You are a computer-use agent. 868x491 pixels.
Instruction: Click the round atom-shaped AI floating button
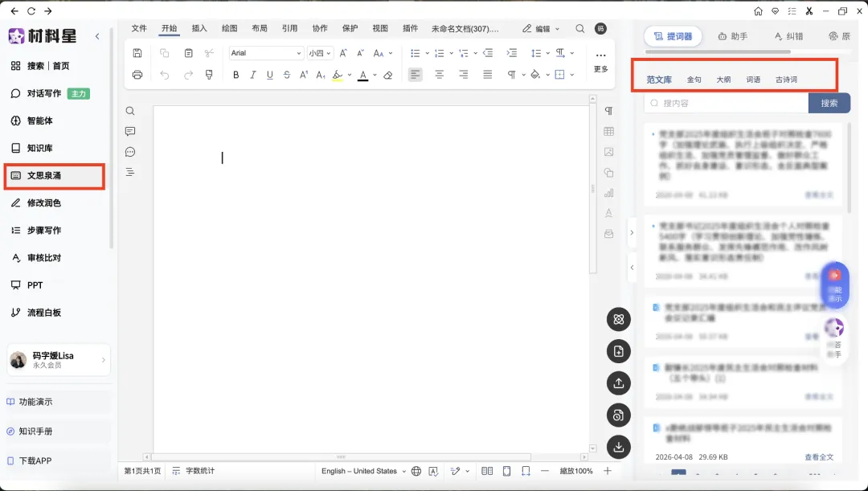click(619, 319)
